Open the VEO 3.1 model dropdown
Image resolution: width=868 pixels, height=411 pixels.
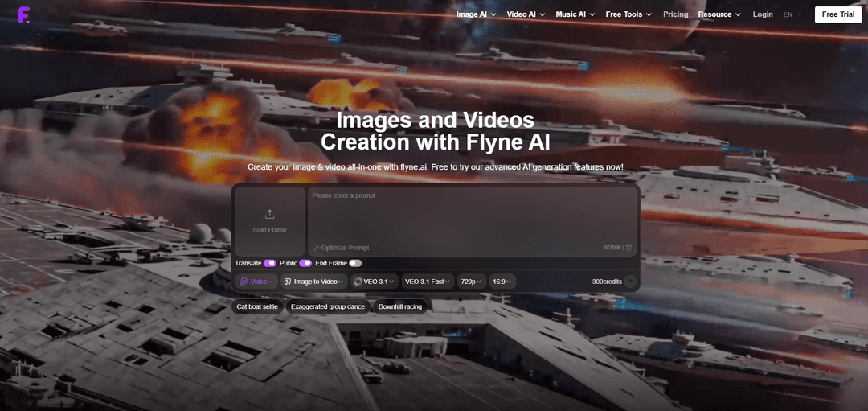(375, 282)
